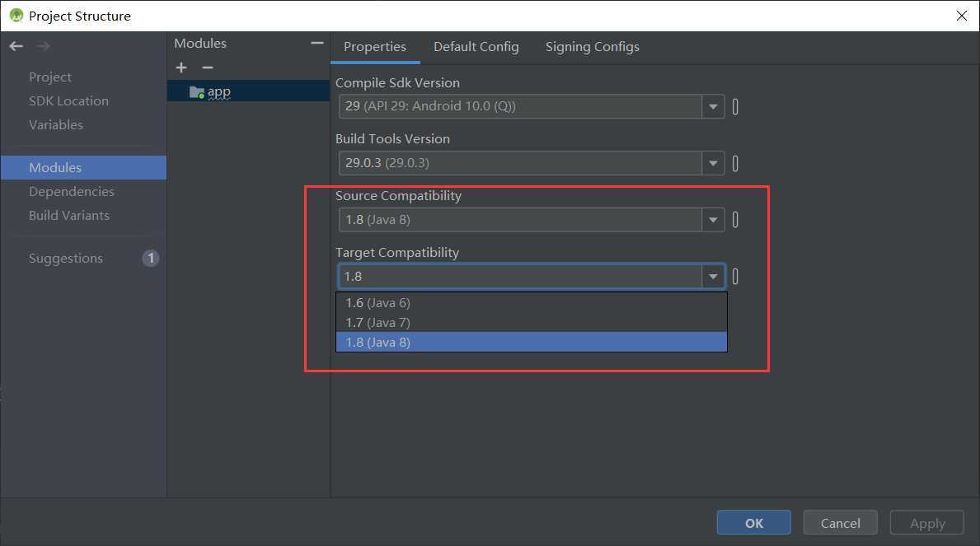Switch to the Default Config tab
The width and height of the screenshot is (980, 546).
click(x=476, y=47)
